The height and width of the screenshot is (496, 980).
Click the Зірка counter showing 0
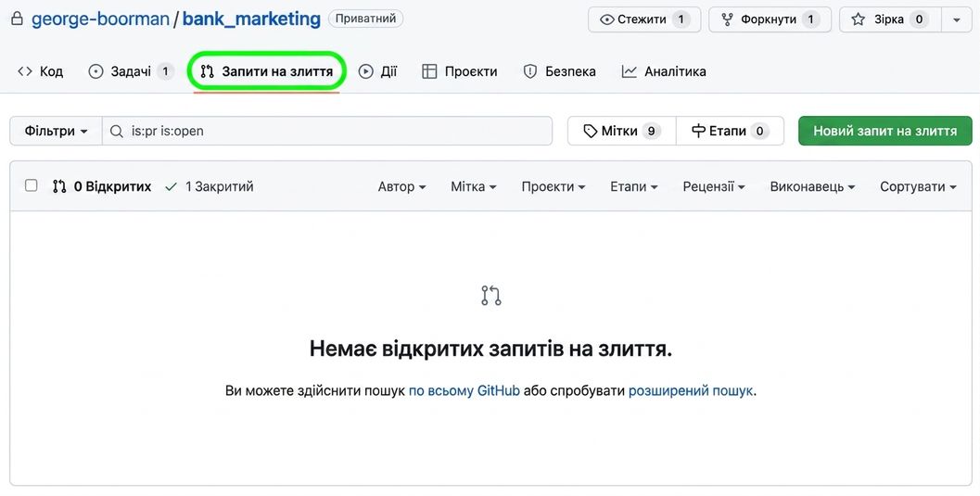click(919, 19)
